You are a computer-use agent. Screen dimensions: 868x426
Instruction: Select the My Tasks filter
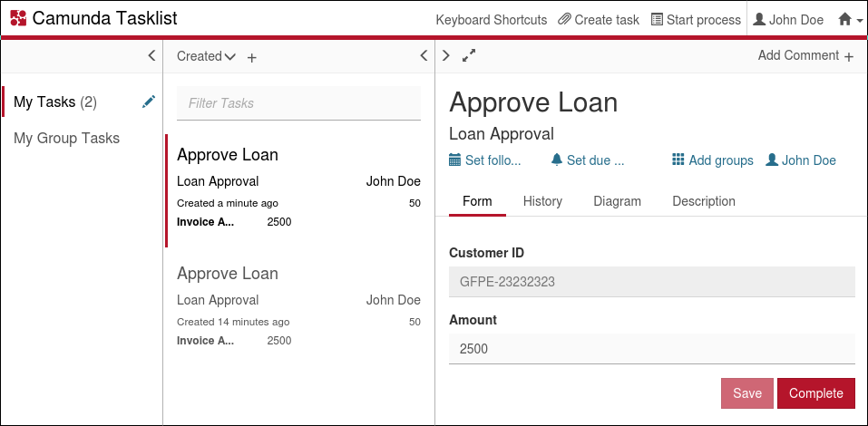click(x=55, y=102)
